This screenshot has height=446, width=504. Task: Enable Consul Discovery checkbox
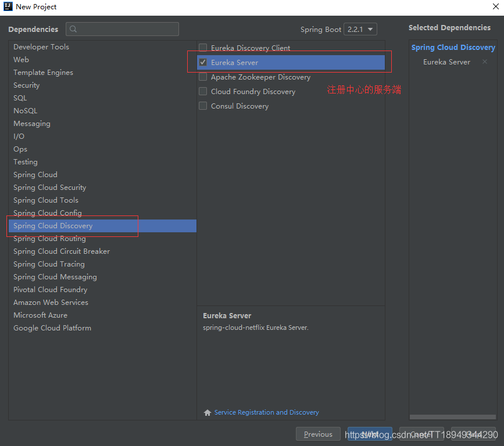click(203, 106)
